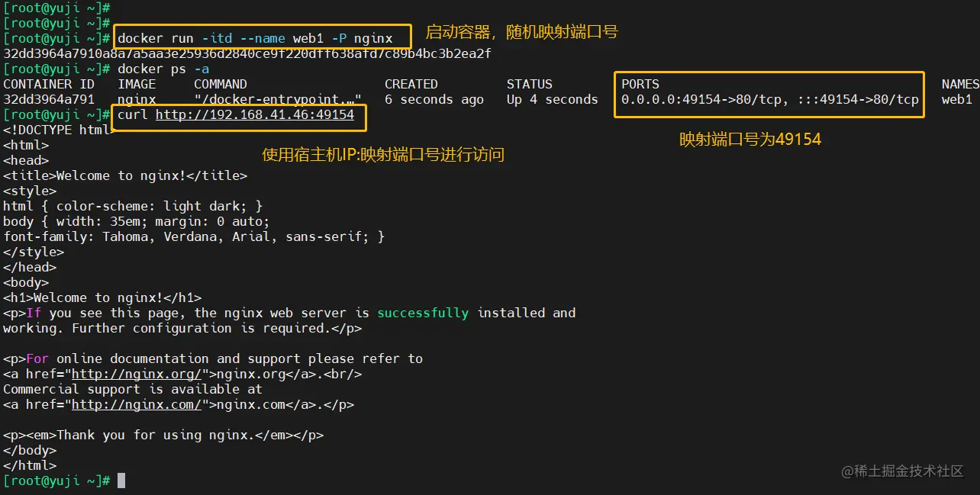Click the '6 seconds ago' created value
This screenshot has width=980, height=495.
click(434, 99)
